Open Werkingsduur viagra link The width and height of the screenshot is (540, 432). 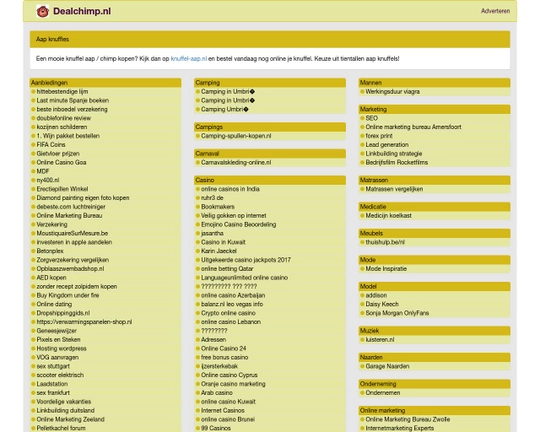coord(392,92)
